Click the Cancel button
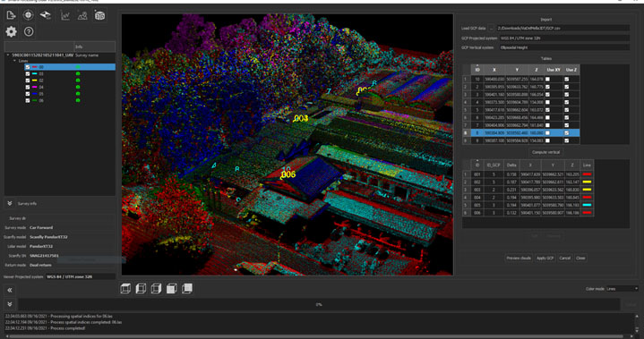 pyautogui.click(x=565, y=258)
